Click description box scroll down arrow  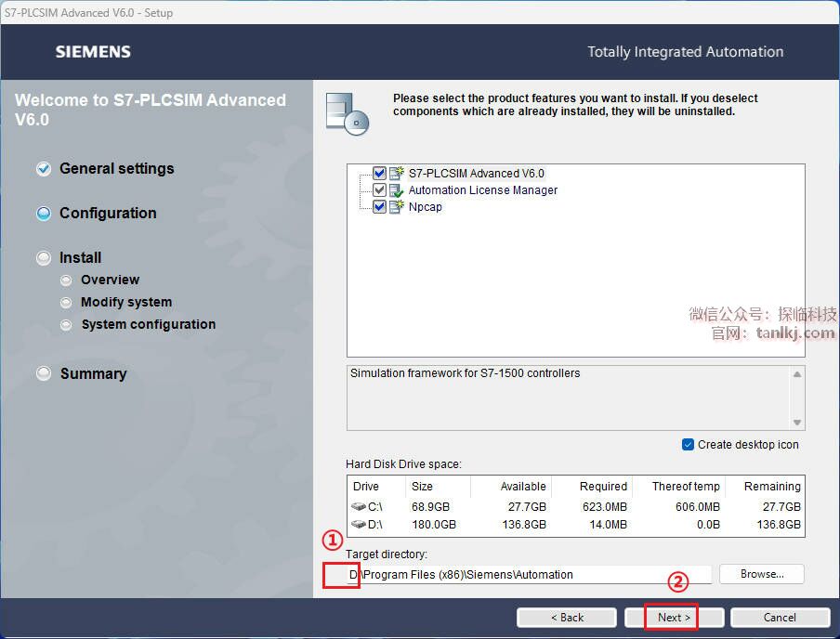pos(797,422)
